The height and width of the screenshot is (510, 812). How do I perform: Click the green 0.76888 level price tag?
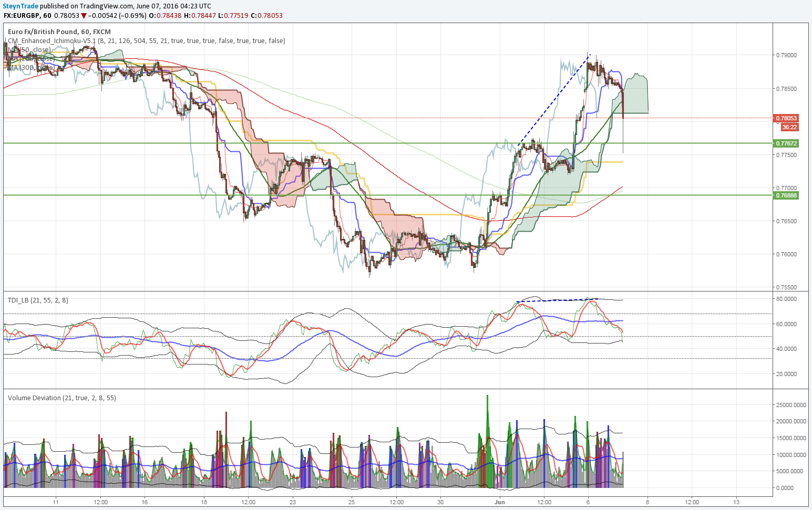pos(786,195)
